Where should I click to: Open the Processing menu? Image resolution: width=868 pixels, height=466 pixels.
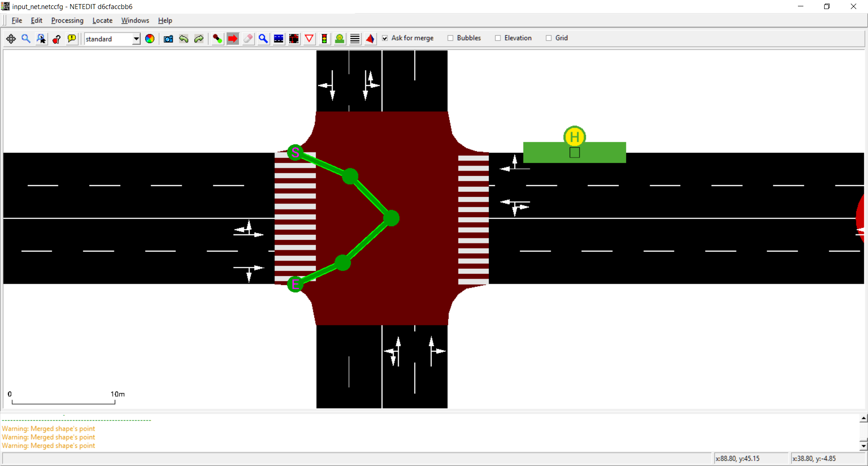tap(67, 20)
